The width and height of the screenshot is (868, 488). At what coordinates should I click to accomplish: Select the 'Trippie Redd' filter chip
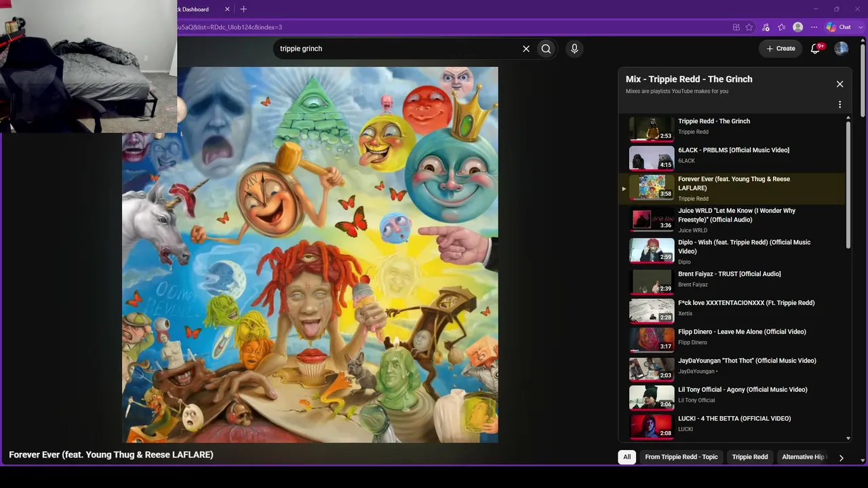click(x=750, y=457)
